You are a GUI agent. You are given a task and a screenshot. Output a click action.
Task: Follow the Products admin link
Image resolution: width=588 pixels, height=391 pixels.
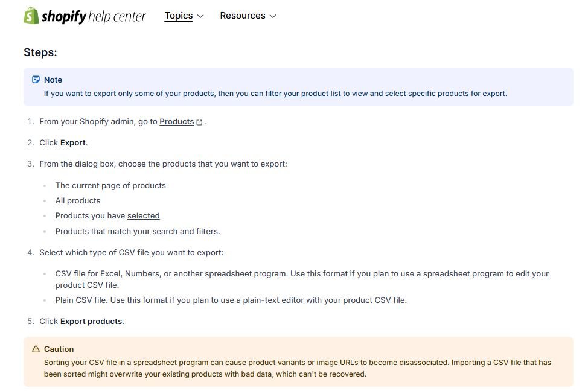tap(177, 122)
